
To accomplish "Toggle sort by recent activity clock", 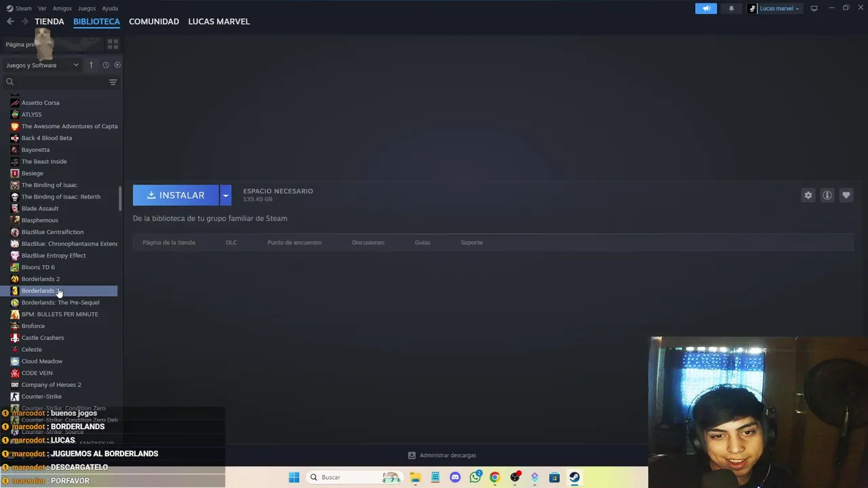I will point(106,65).
